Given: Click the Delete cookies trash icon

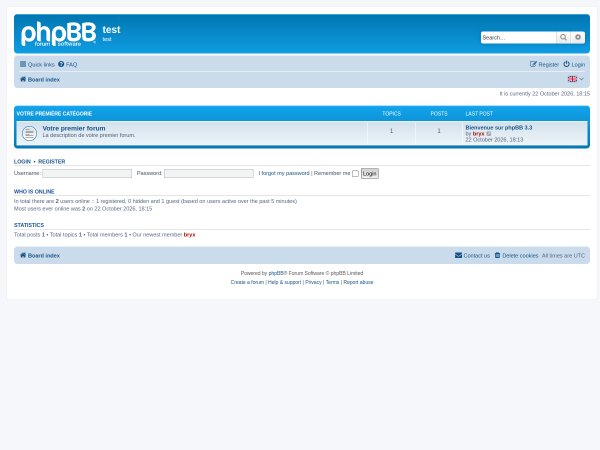Looking at the screenshot, I should tap(497, 255).
